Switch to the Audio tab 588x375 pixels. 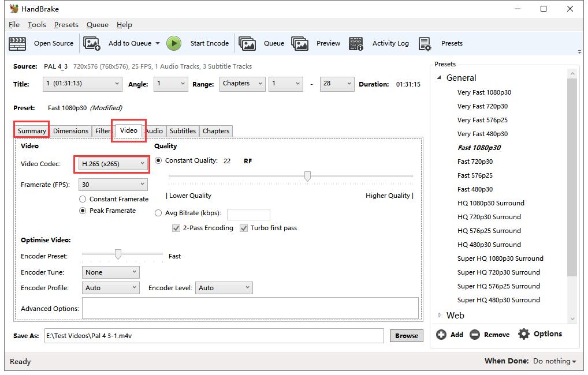(x=154, y=131)
